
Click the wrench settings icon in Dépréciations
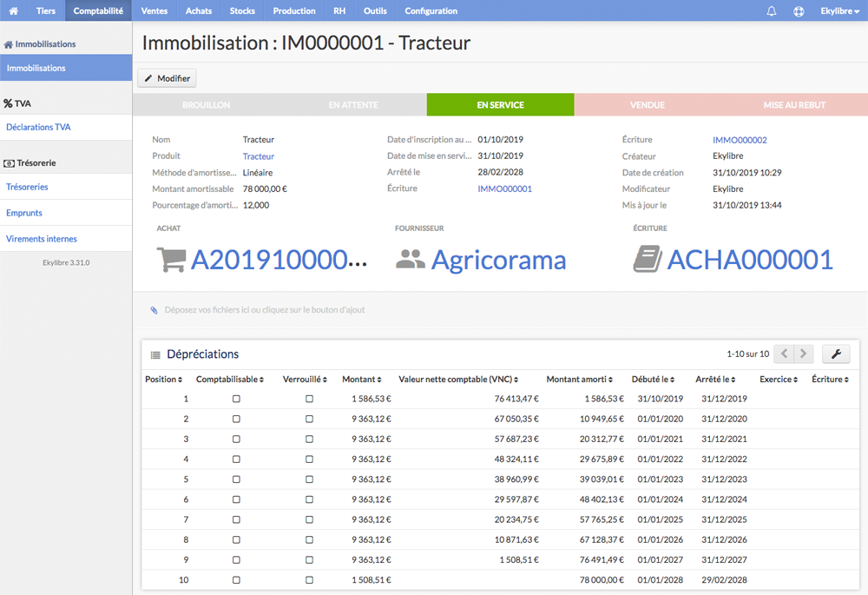tap(836, 354)
